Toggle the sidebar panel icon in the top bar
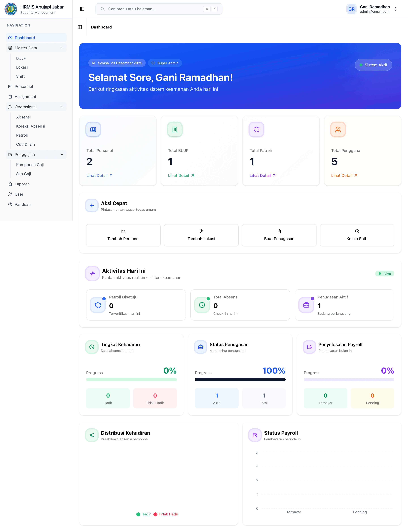Viewport: 408px width, 532px height. pyautogui.click(x=82, y=9)
